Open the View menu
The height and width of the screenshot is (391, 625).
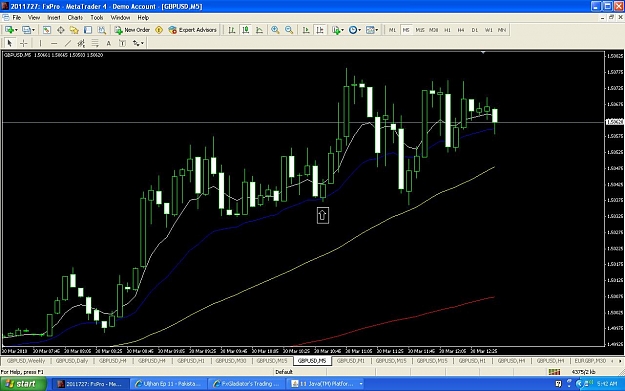click(34, 18)
